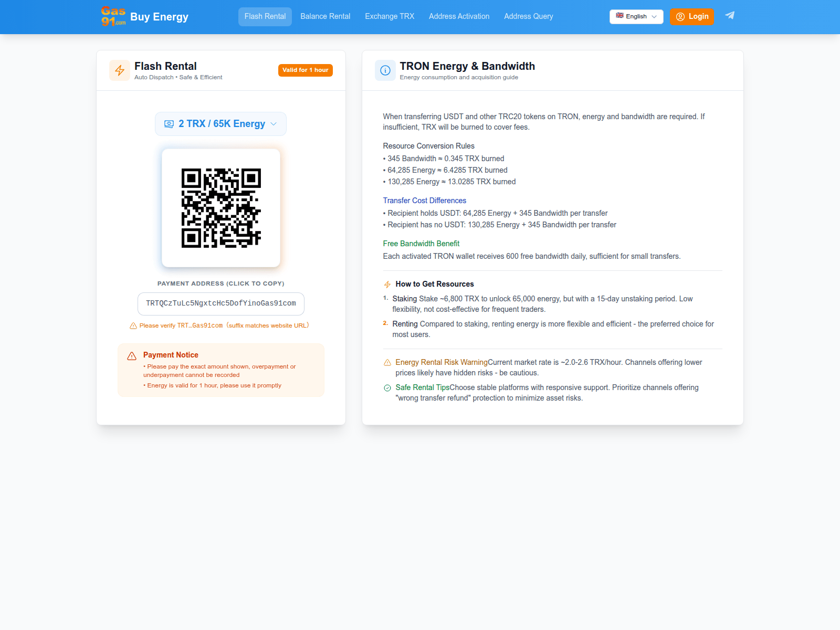
Task: Click the info icon beside TRON Energy & Bandwidth
Action: (x=385, y=70)
